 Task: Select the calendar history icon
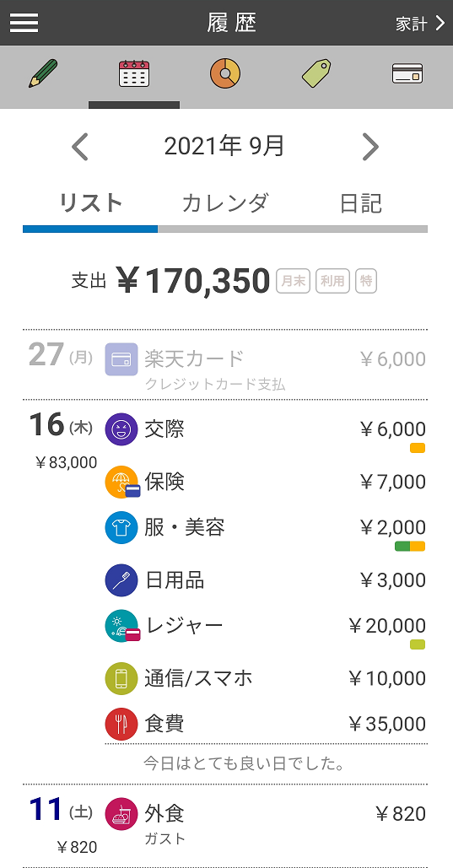click(134, 73)
